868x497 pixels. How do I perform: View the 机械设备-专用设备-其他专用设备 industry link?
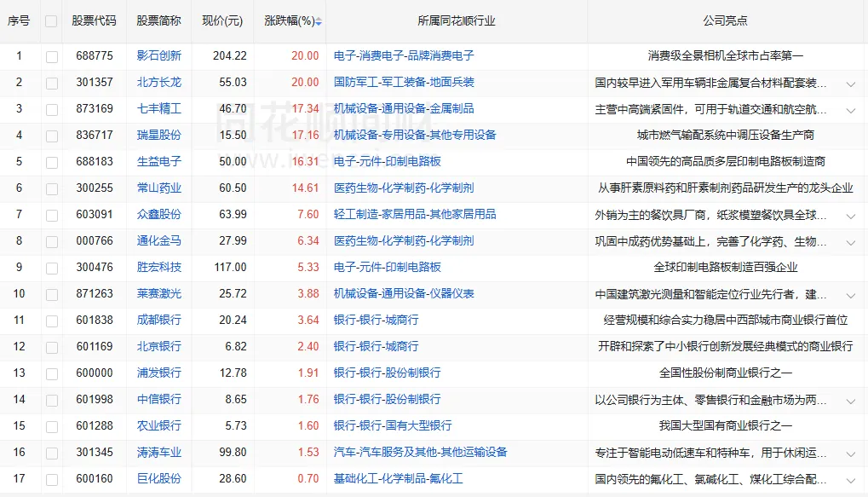(x=415, y=136)
